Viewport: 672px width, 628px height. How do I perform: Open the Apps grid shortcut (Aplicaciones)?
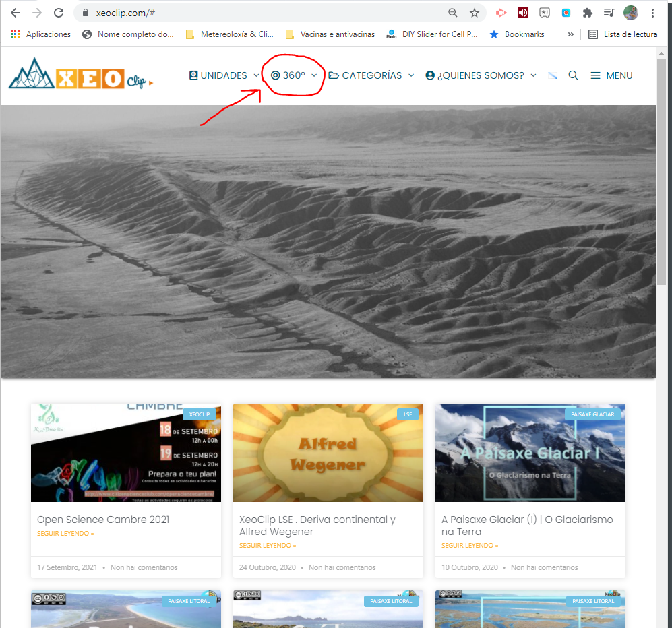click(x=16, y=34)
